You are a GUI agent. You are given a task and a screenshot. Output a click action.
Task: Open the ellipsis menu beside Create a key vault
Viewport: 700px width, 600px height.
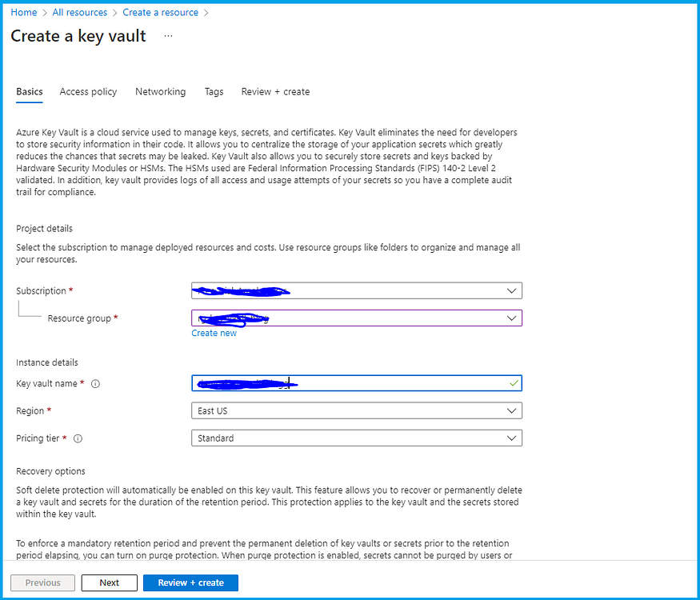pos(168,36)
